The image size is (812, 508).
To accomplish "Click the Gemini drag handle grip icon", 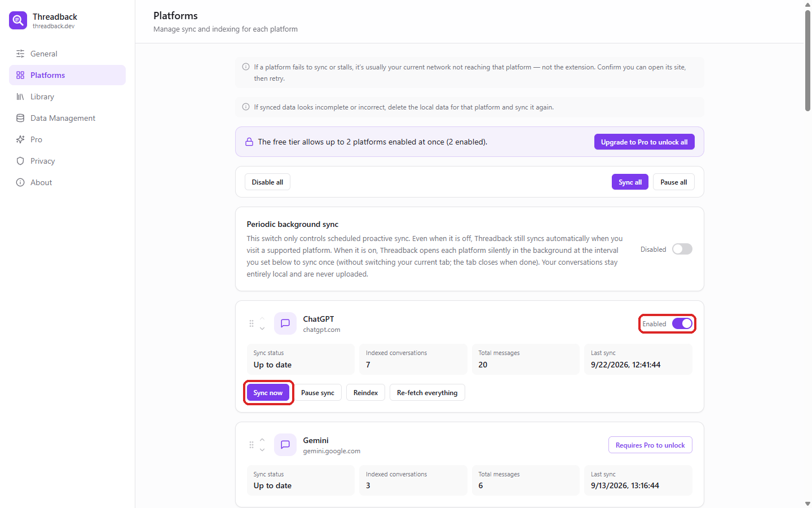I will click(251, 445).
